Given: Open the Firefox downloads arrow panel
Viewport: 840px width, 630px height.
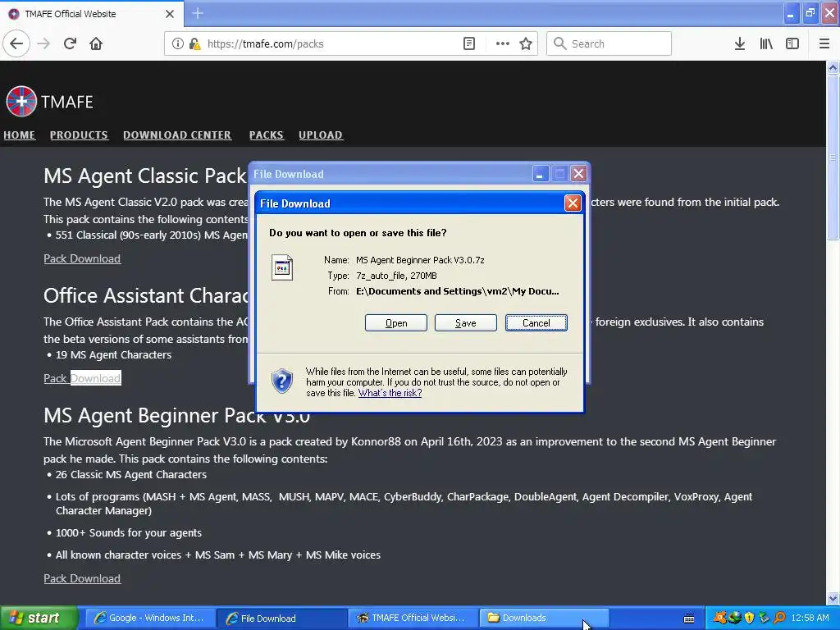Looking at the screenshot, I should (739, 43).
